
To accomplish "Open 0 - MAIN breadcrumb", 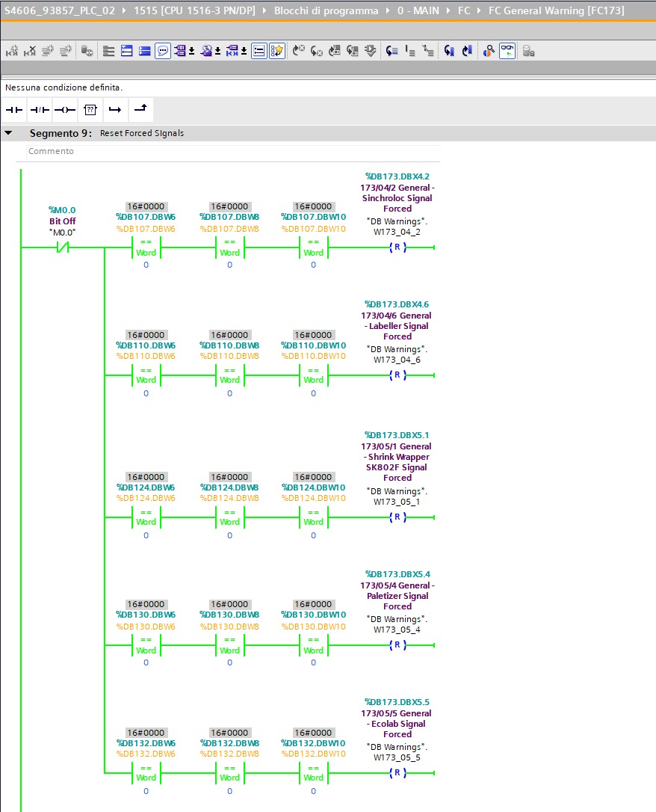I will coord(418,10).
